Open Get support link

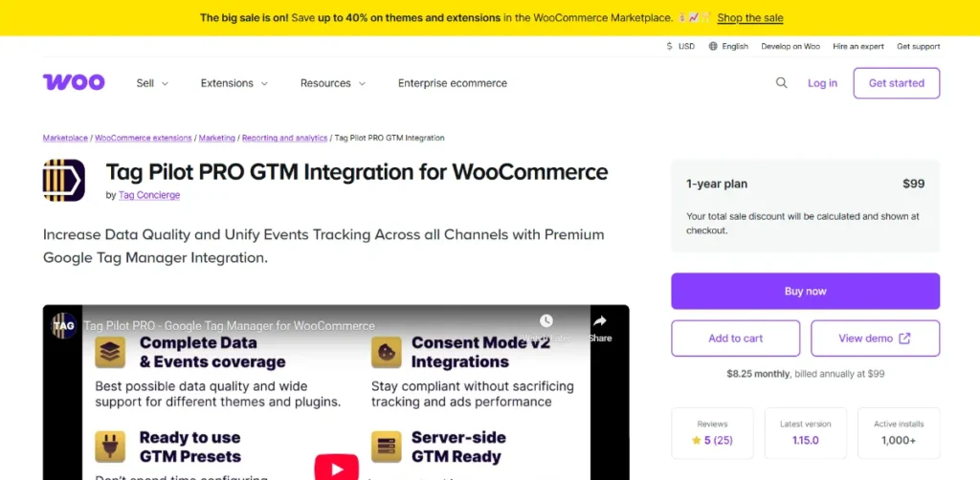(918, 46)
